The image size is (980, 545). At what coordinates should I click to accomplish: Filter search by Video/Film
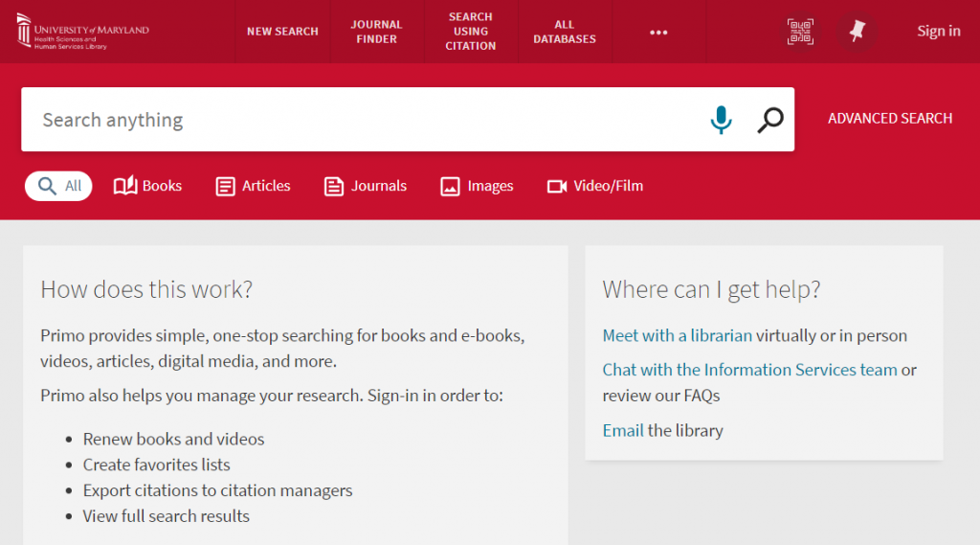click(x=595, y=186)
